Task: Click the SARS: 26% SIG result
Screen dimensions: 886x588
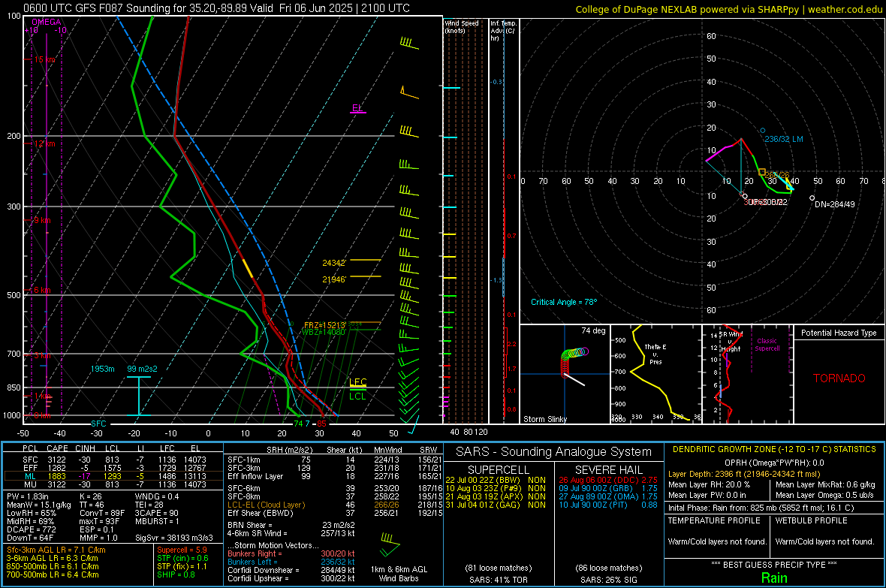Action: coord(608,580)
